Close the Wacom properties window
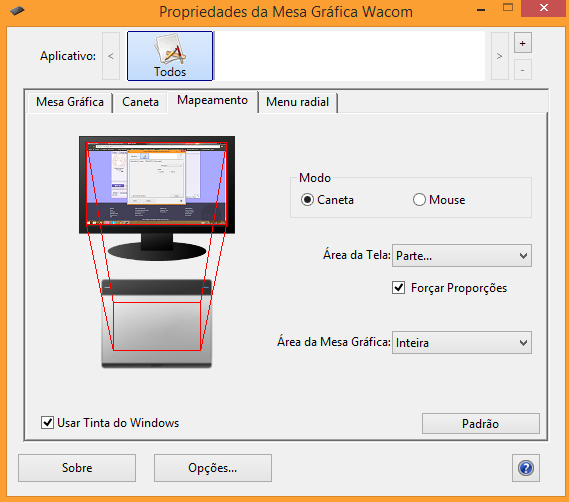Screen dimensions: 569x502 coord(544,8)
